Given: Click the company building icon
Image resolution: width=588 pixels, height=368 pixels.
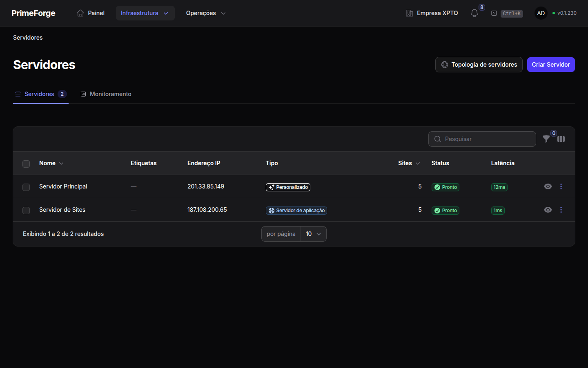Looking at the screenshot, I should pyautogui.click(x=410, y=13).
